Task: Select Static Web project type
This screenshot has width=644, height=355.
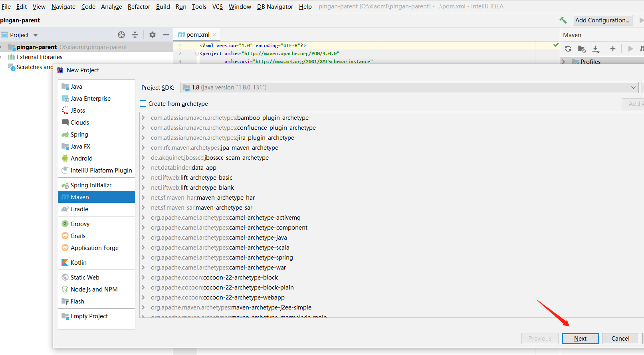Action: [x=96, y=277]
